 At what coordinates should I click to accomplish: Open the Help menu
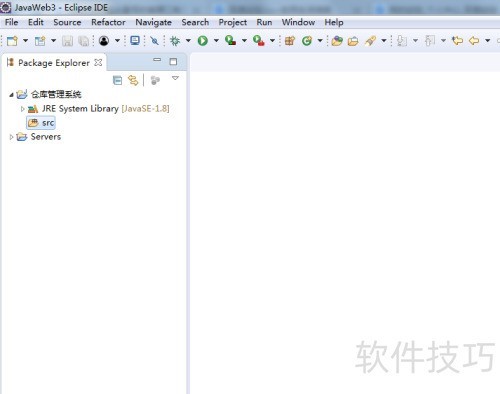coord(334,22)
